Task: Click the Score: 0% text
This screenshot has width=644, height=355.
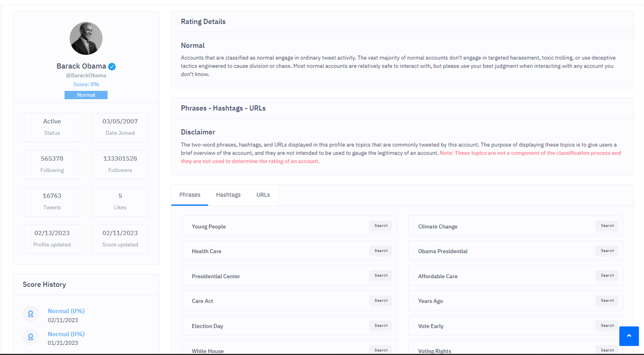Action: point(86,84)
